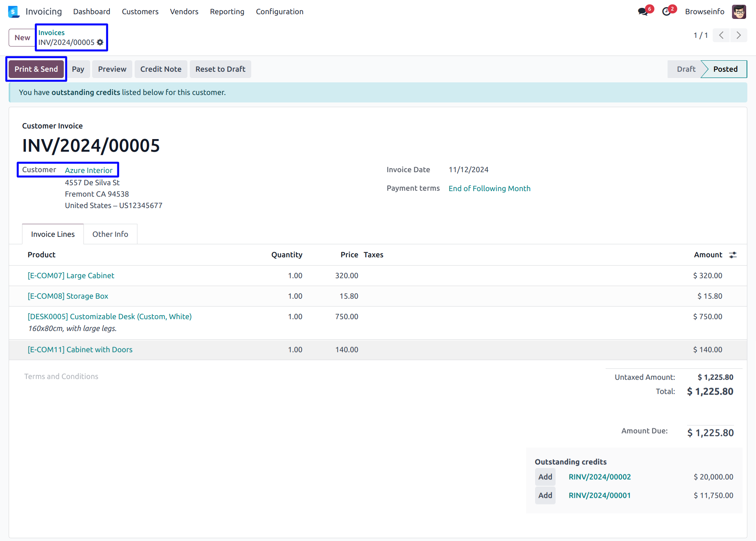Expand the Reporting menu

pos(227,12)
